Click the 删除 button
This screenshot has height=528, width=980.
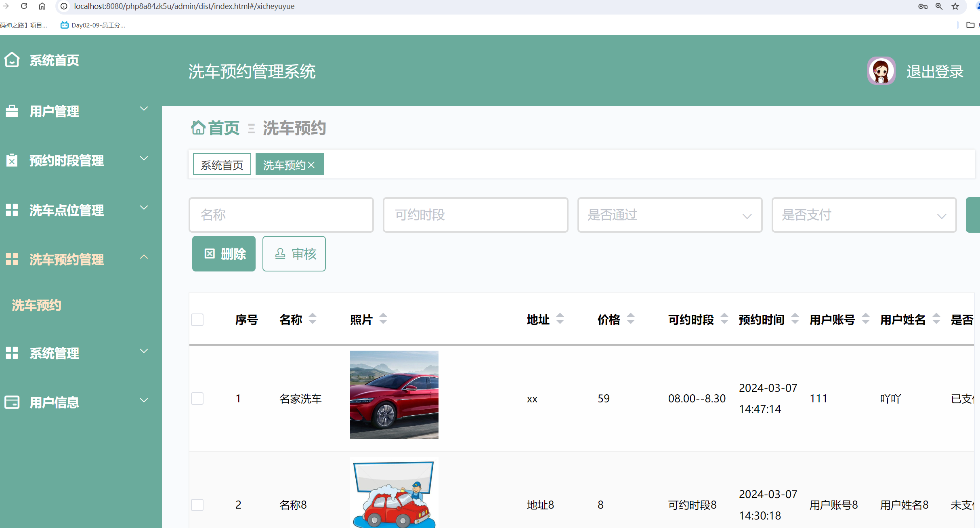[x=224, y=254]
